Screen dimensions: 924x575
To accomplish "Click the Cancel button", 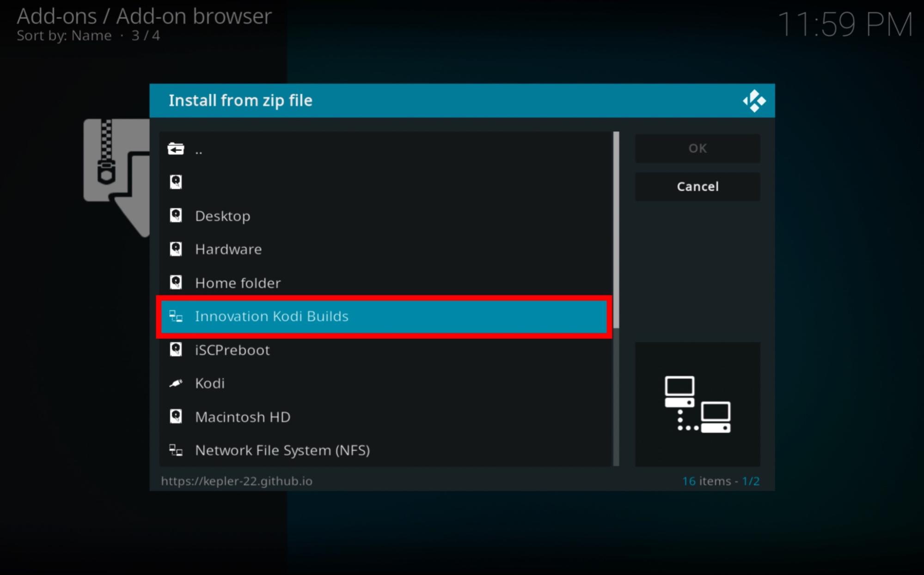I will pos(698,186).
